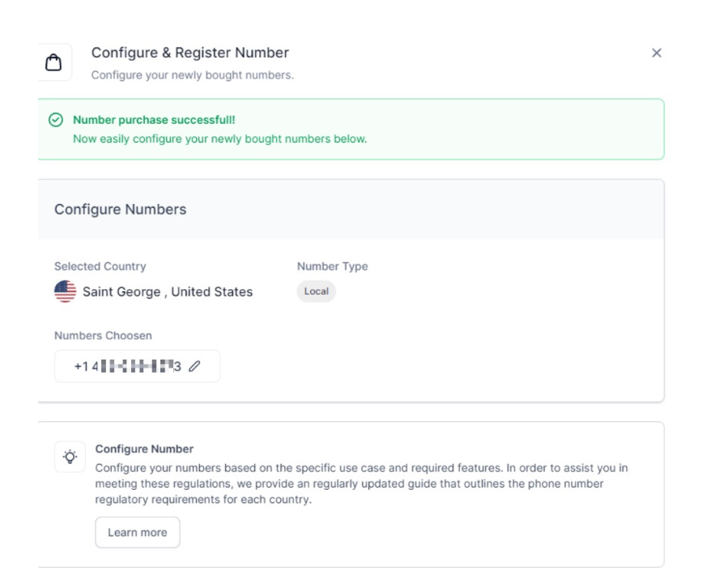Select the Local number type badge
Screen dimensions: 728x583
[316, 291]
